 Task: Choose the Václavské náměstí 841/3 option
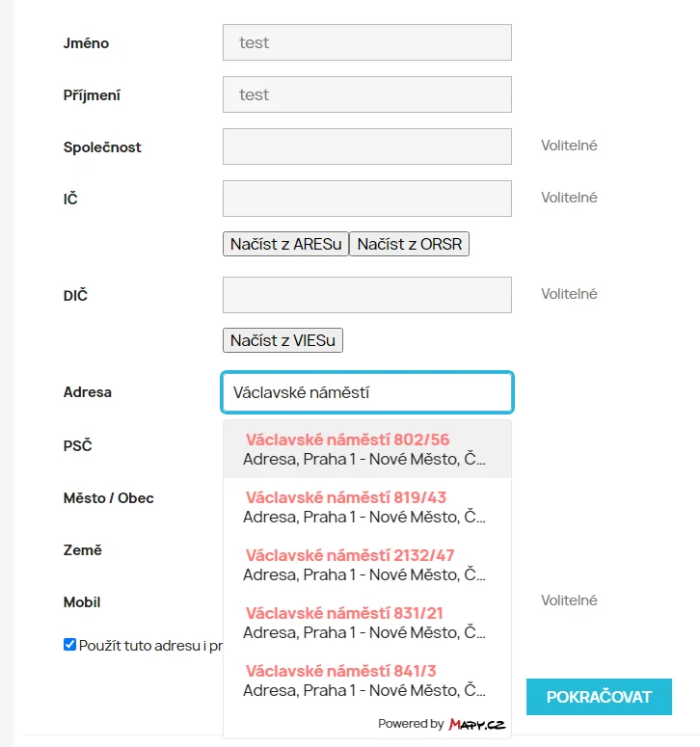point(366,680)
